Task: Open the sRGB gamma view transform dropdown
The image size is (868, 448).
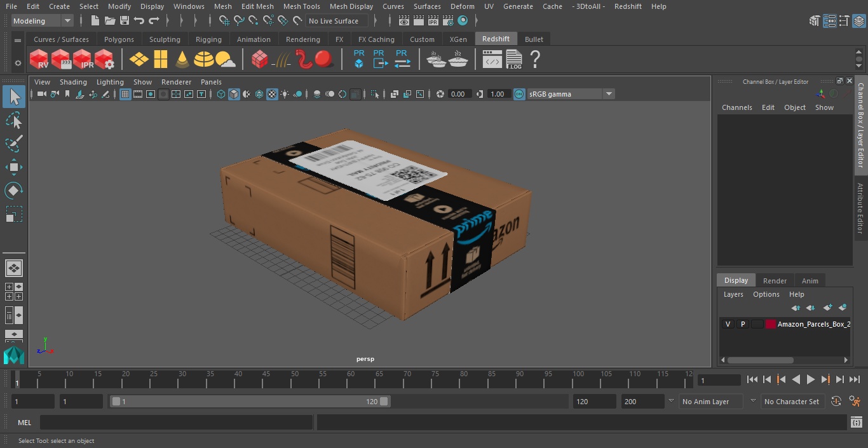Action: (x=571, y=94)
